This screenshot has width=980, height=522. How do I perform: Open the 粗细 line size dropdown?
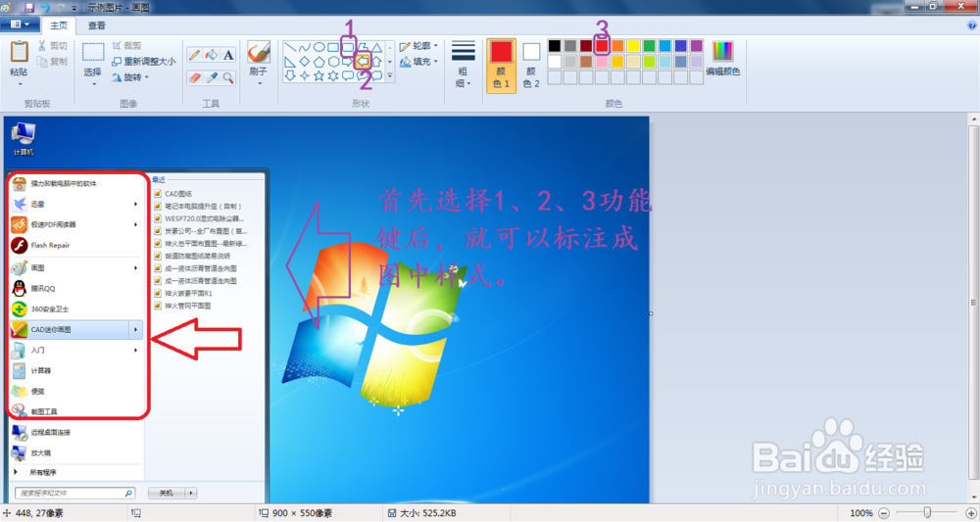[x=464, y=66]
